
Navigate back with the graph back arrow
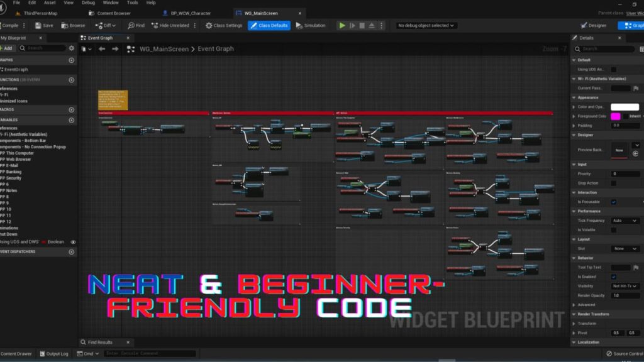coord(102,49)
